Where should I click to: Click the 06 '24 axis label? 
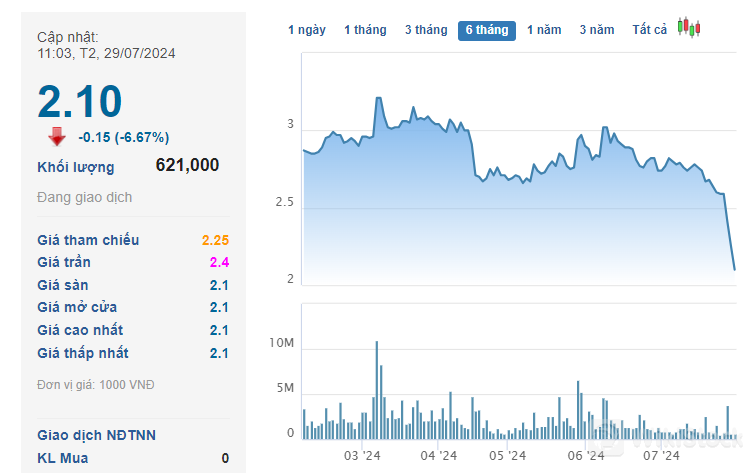[x=586, y=456]
